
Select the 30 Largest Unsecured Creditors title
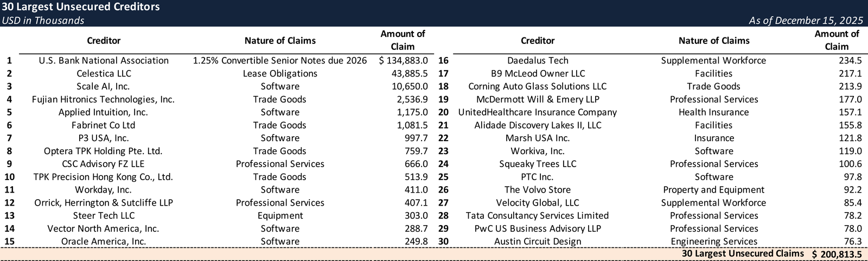[81, 7]
